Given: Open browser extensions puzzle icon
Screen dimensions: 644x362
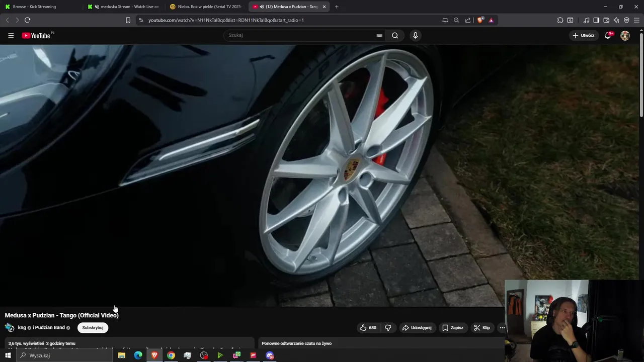Looking at the screenshot, I should click(560, 20).
